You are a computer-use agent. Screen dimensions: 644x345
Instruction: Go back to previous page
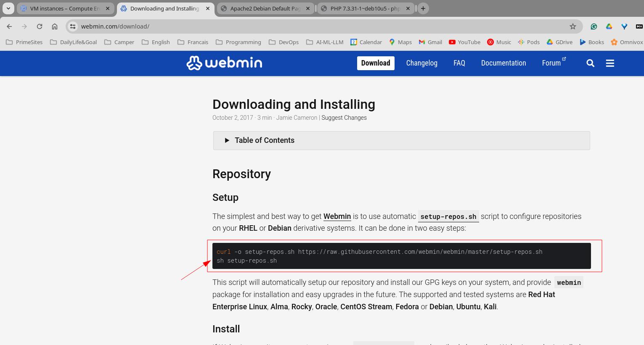pos(9,26)
